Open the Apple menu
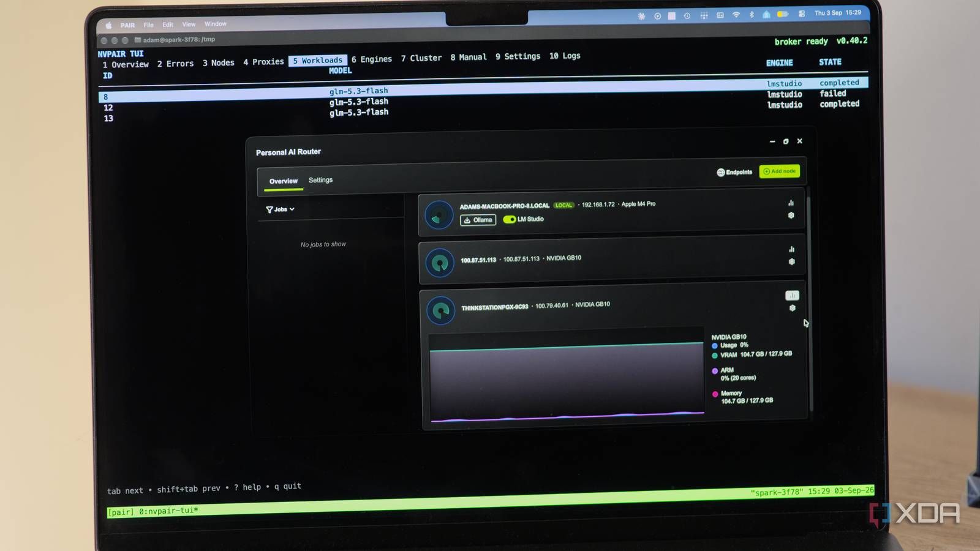 (108, 26)
